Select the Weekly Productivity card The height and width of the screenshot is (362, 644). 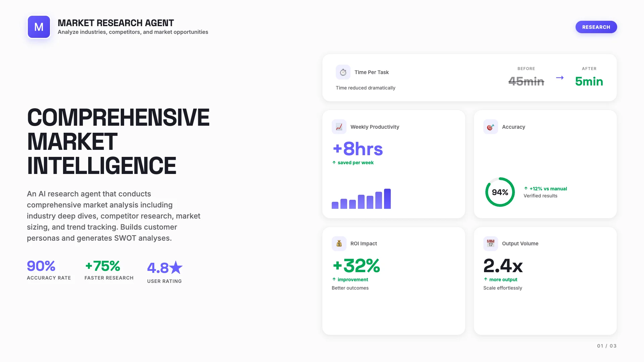coord(394,164)
